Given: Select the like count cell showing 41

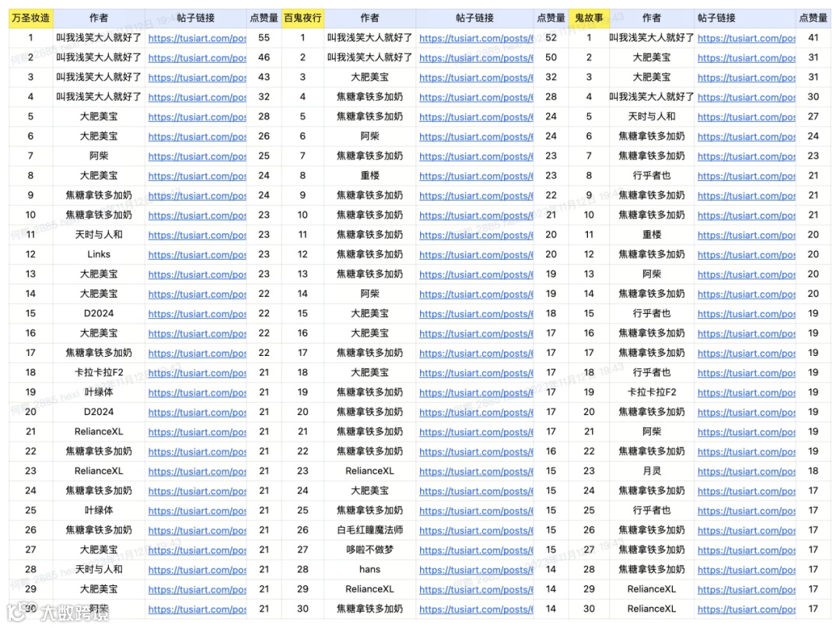Looking at the screenshot, I should pyautogui.click(x=814, y=37).
